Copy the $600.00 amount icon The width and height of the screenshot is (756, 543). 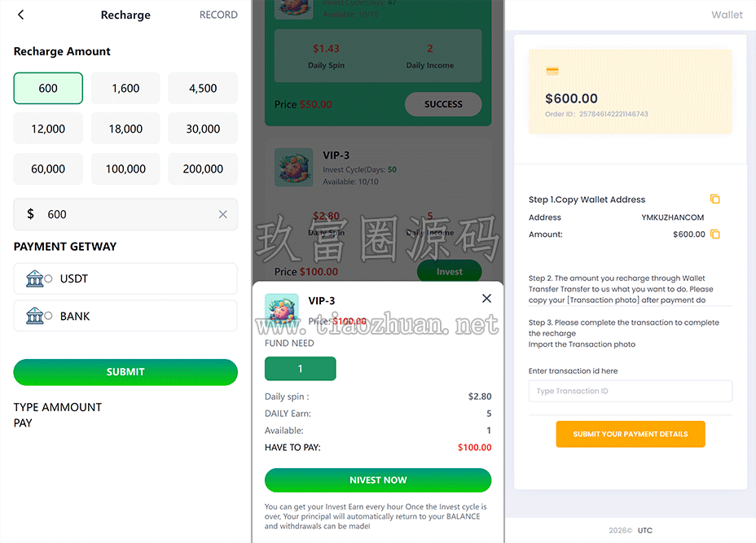click(x=715, y=234)
